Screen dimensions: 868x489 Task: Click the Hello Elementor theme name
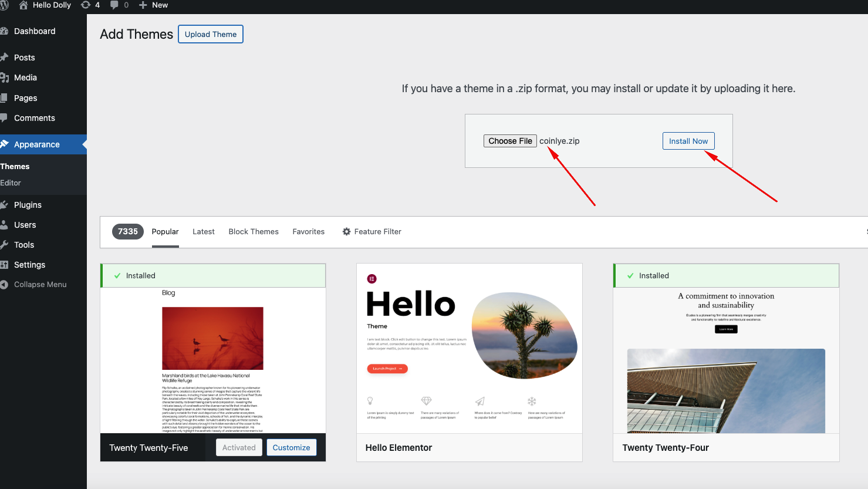399,448
